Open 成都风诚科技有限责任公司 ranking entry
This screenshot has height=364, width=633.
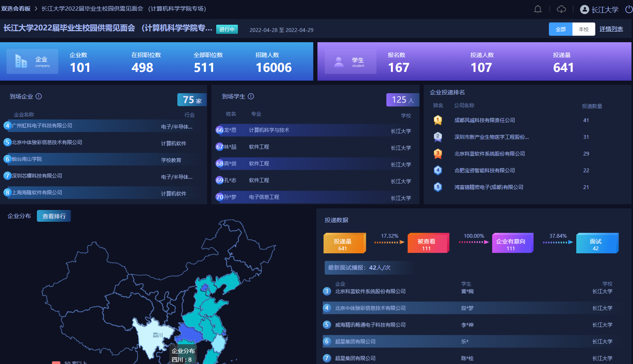(484, 120)
